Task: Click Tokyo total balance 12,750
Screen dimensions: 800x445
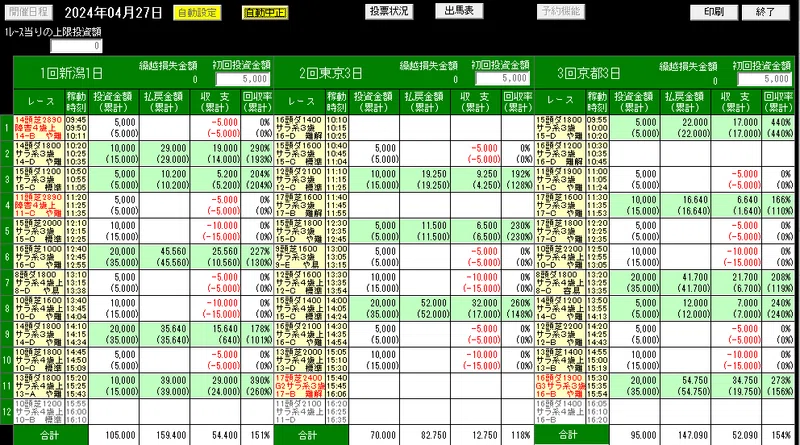Action: click(476, 435)
